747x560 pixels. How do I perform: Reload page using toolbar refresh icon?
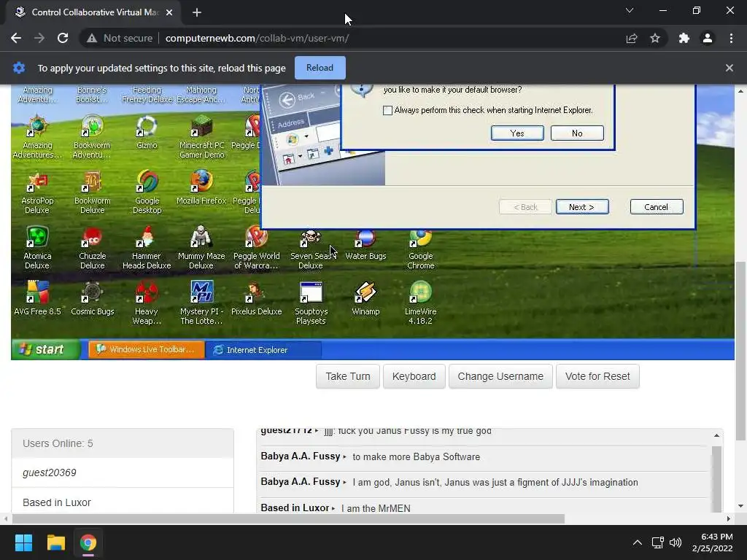click(63, 38)
